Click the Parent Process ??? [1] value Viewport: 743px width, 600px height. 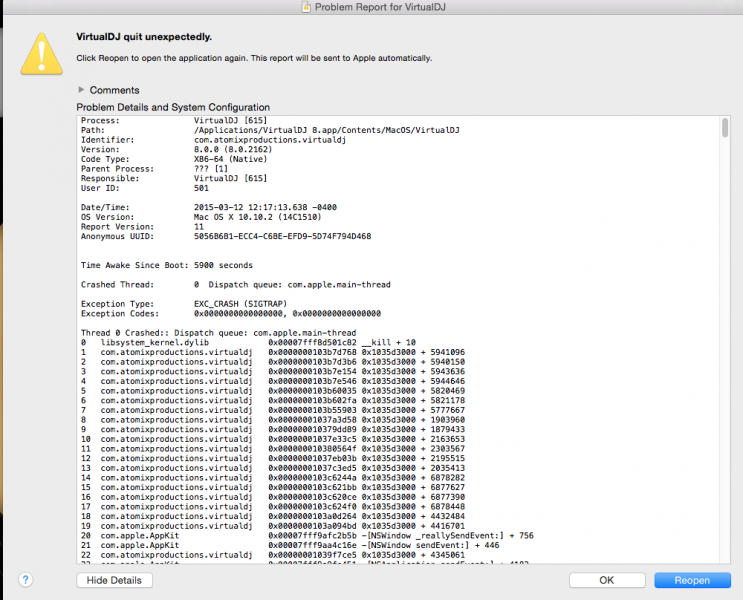tap(210, 169)
